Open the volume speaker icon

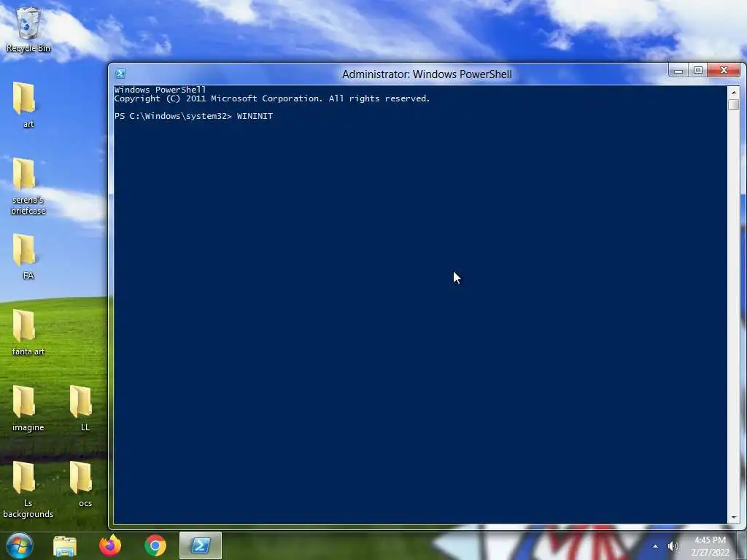[x=673, y=546]
